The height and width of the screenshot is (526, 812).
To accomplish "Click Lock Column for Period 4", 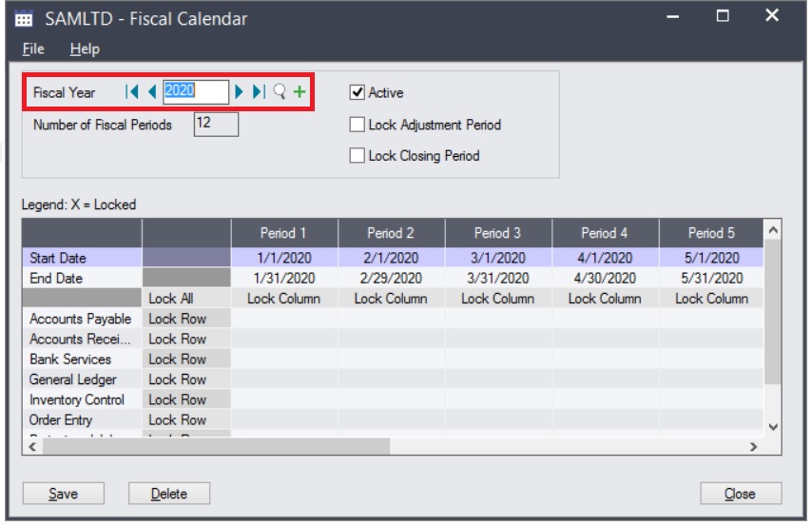I will [x=605, y=299].
